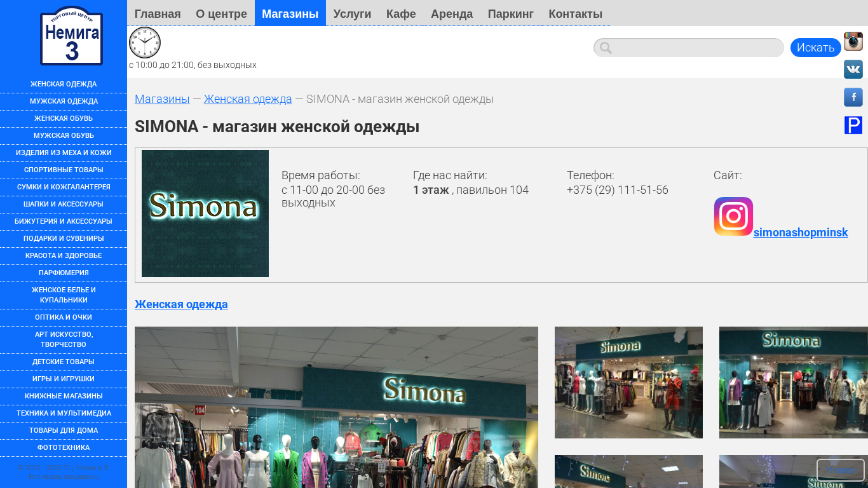Viewport: 868px width, 488px height.
Task: Open the ПОДАРКИ И СУВЕНИРЫ category
Action: point(64,239)
